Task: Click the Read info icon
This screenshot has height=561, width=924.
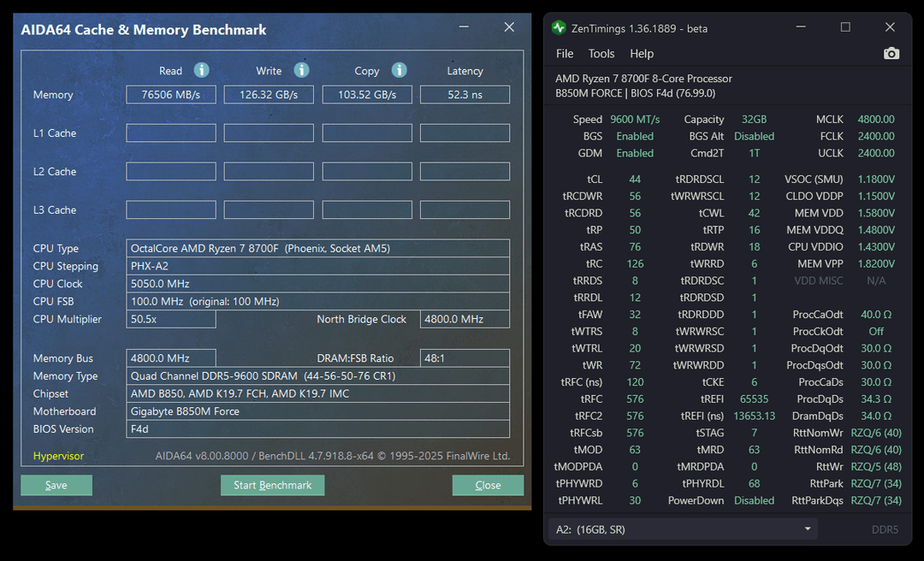Action: 201,70
